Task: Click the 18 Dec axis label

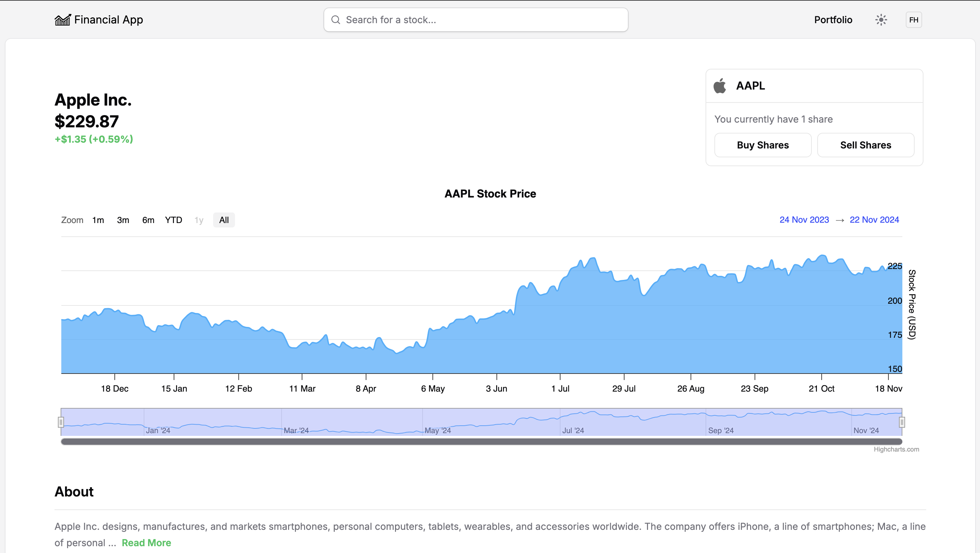Action: click(114, 389)
